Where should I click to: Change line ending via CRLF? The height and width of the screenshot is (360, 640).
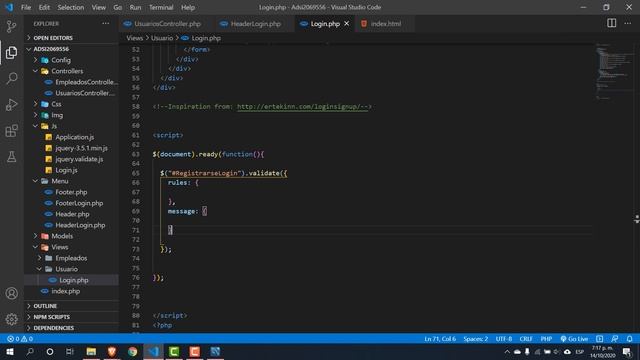(x=526, y=339)
